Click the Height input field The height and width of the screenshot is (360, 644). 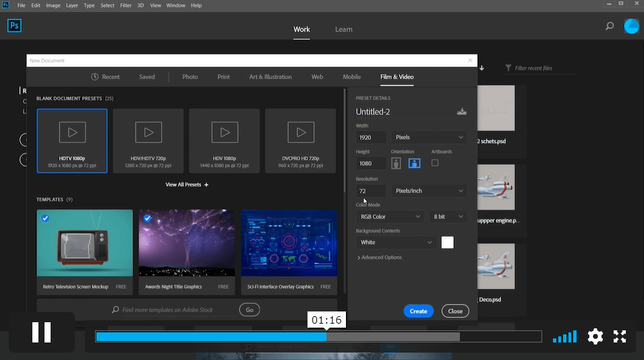(x=371, y=163)
